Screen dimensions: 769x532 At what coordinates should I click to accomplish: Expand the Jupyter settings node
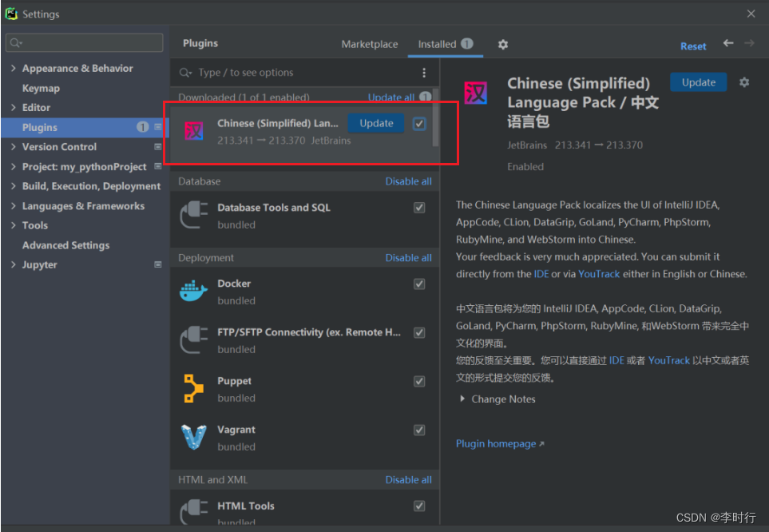pos(14,264)
